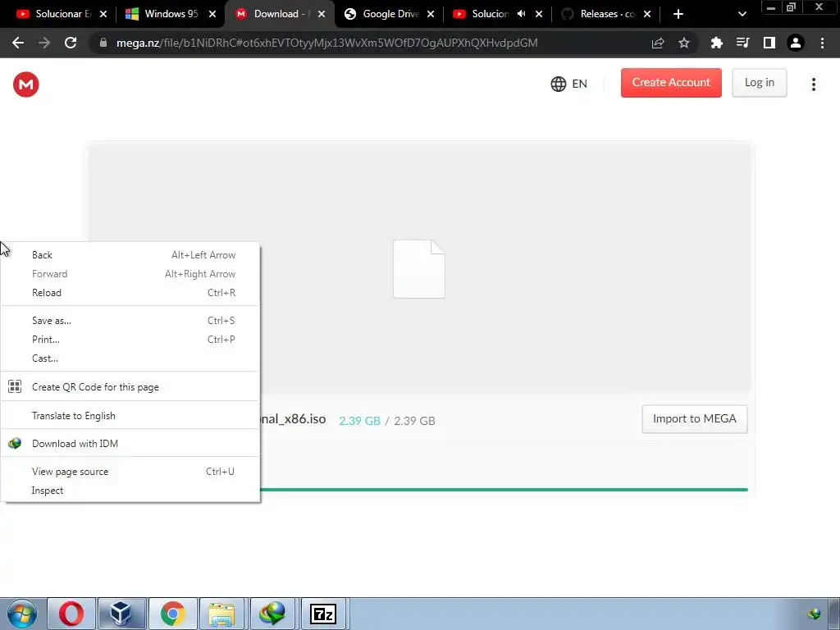Mute audio on the Solucion tab
The image size is (840, 630).
[521, 14]
